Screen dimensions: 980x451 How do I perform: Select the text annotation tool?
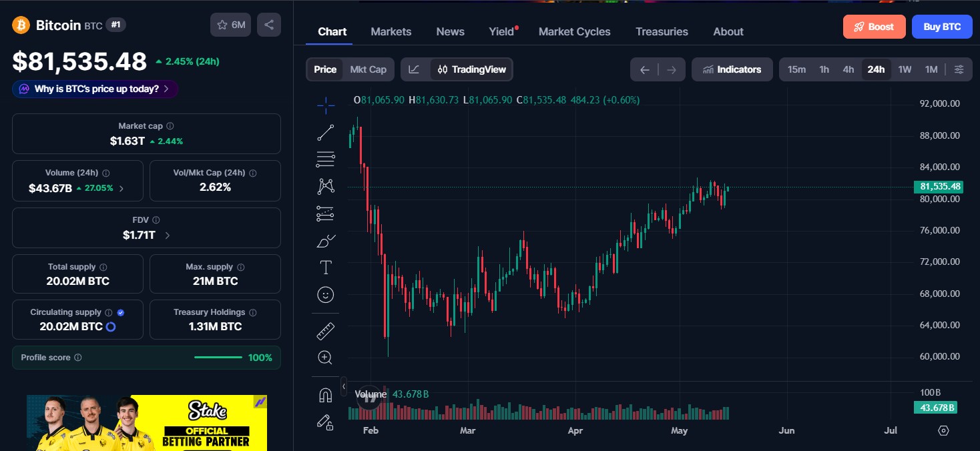(x=326, y=268)
